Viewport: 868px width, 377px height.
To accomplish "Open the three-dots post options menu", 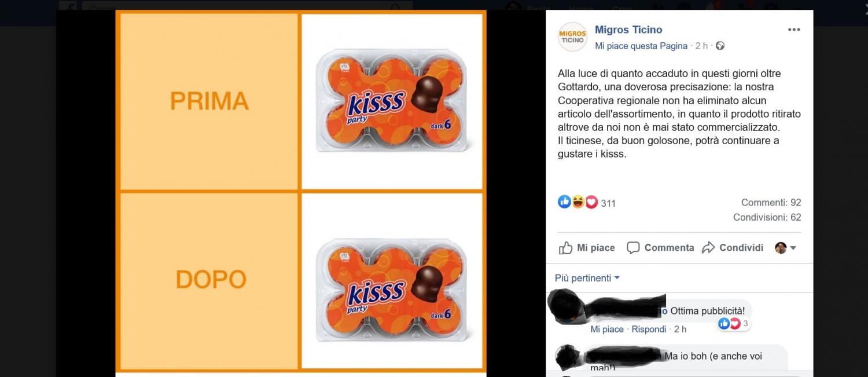I will [x=794, y=30].
